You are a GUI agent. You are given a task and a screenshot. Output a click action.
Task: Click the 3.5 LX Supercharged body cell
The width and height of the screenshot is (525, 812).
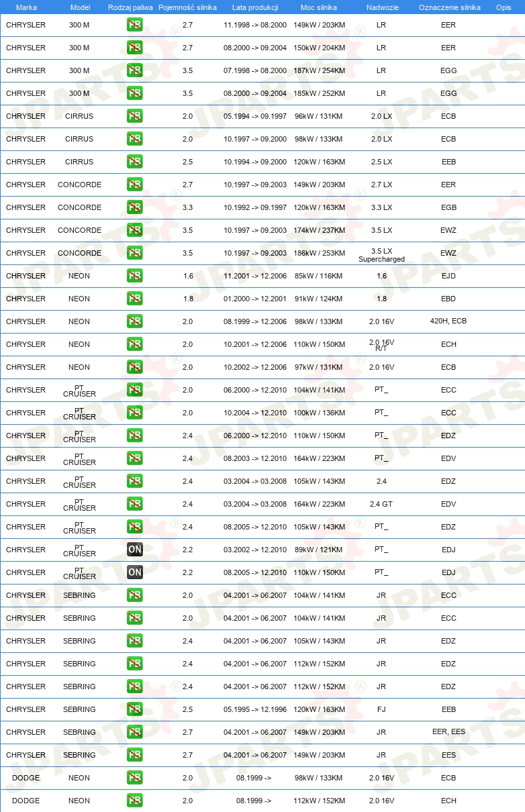point(381,254)
